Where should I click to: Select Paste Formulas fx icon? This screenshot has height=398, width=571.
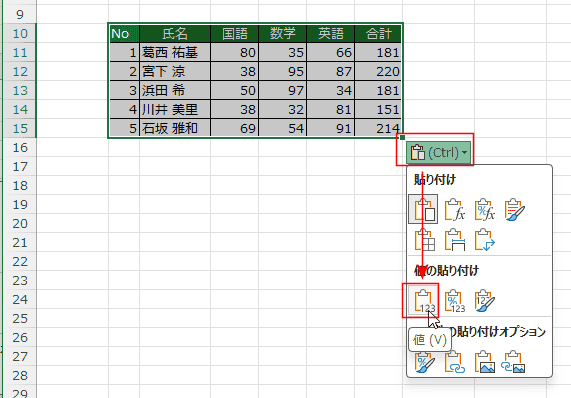pyautogui.click(x=454, y=209)
